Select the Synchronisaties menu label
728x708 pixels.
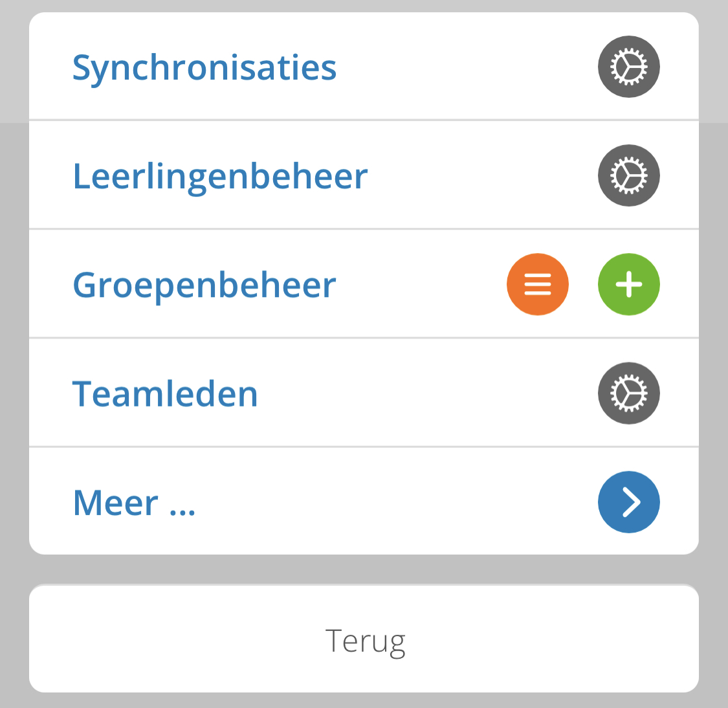204,68
